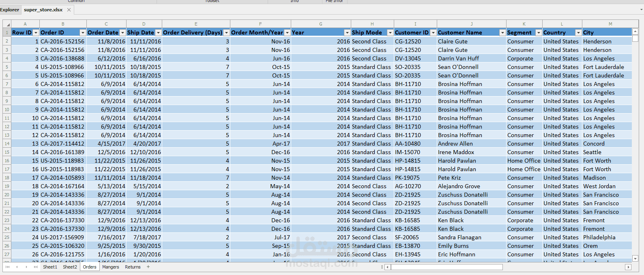644x275 pixels.
Task: Open Customer Name filter dropdown
Action: (502, 32)
